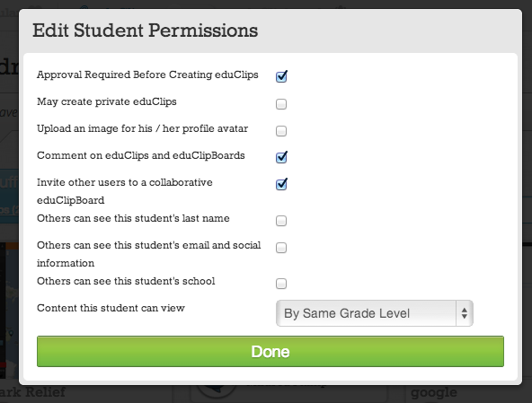Click the Content this student can view label
532x403 pixels.
111,308
